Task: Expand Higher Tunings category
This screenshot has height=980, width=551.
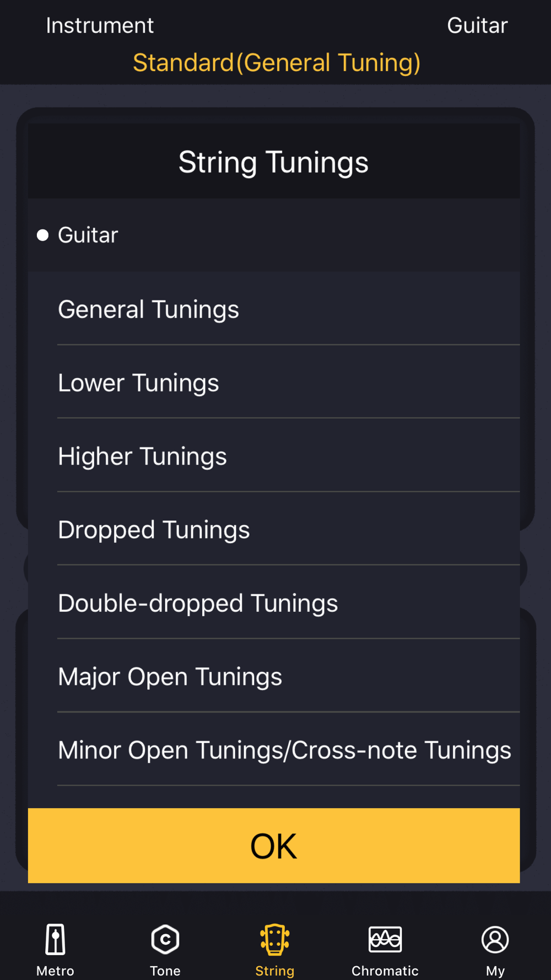Action: (274, 456)
